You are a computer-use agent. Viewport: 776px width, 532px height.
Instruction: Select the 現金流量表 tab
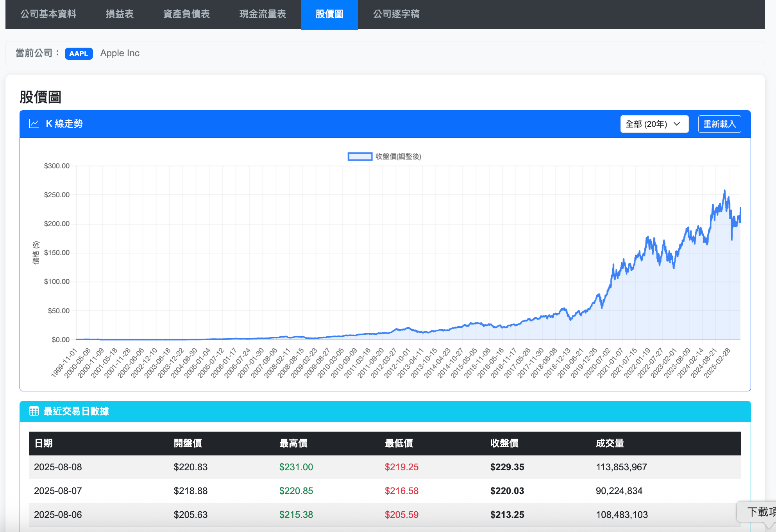(263, 14)
